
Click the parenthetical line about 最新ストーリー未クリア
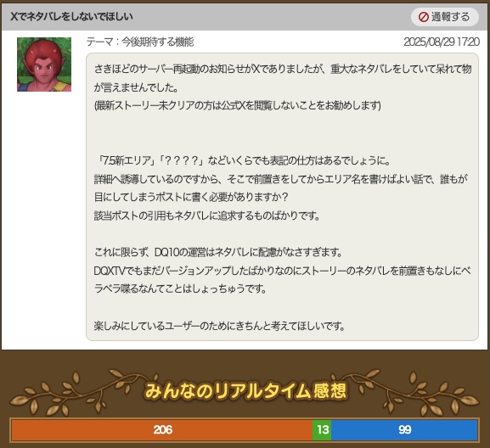(x=238, y=105)
